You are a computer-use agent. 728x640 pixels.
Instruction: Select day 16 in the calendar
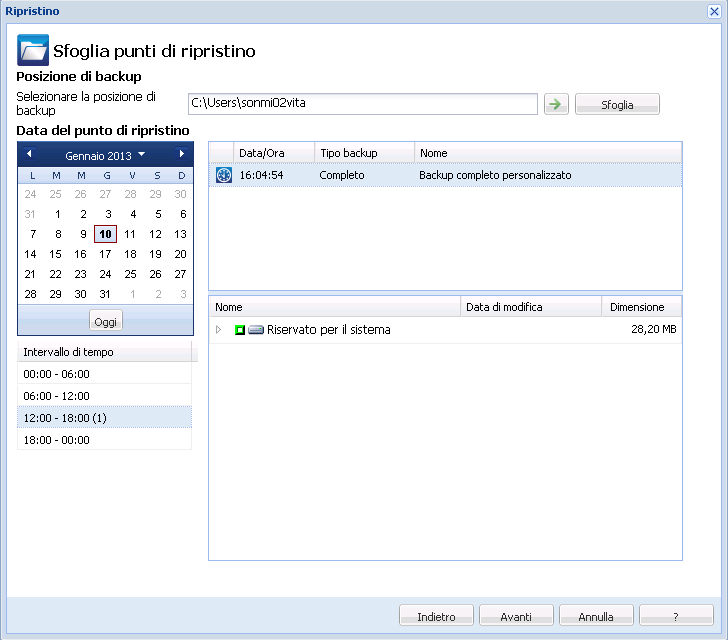pos(80,254)
